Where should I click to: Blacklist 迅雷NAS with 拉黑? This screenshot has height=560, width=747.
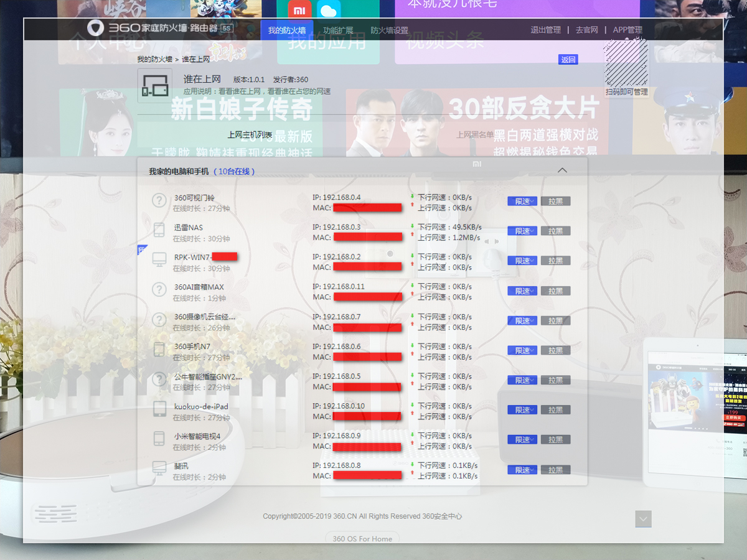[555, 231]
